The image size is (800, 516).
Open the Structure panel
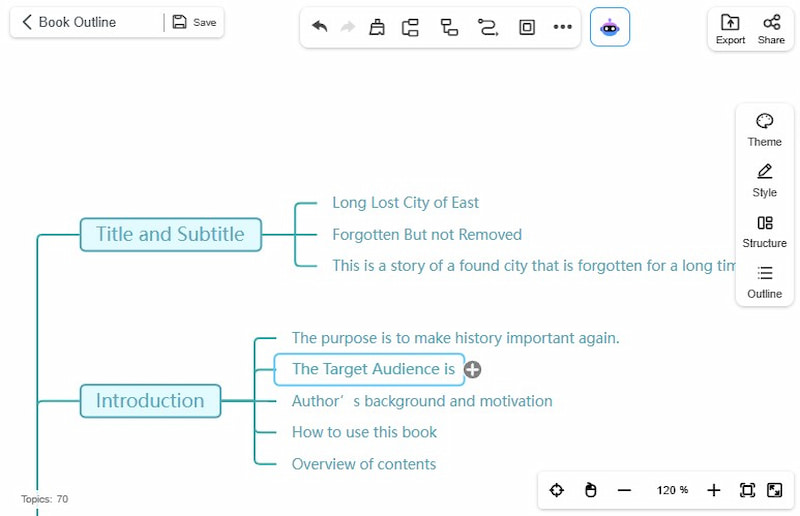tap(764, 231)
